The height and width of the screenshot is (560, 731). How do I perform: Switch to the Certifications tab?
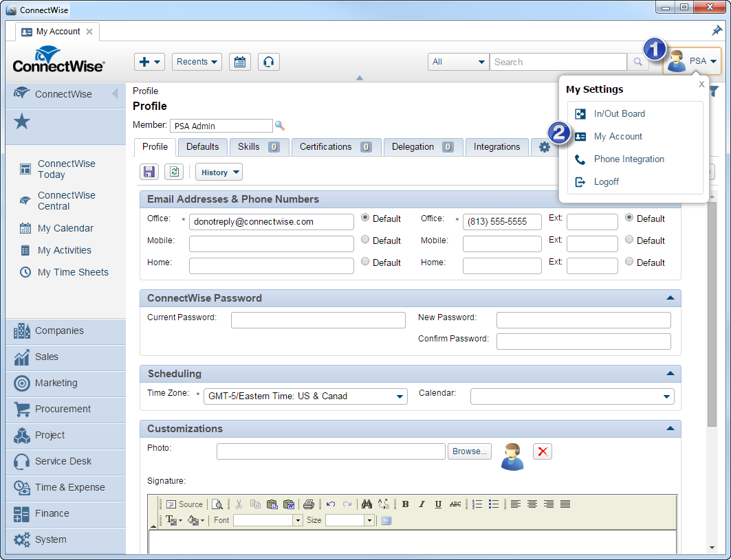click(x=336, y=147)
